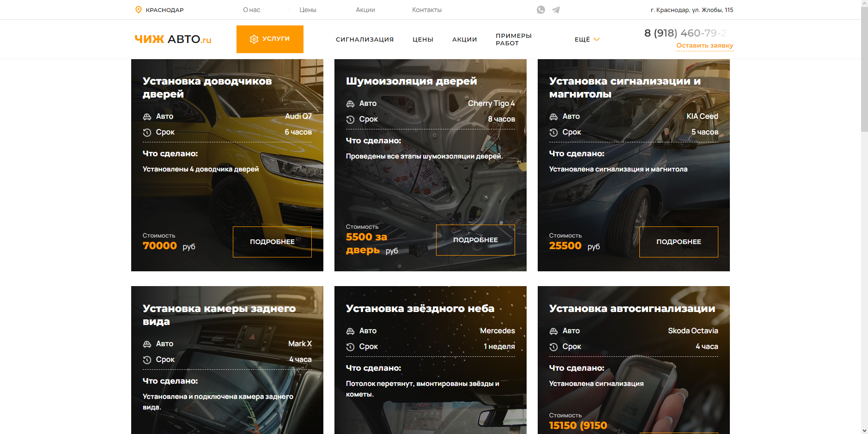
Task: Select Сигнализация in main navigation
Action: click(364, 39)
